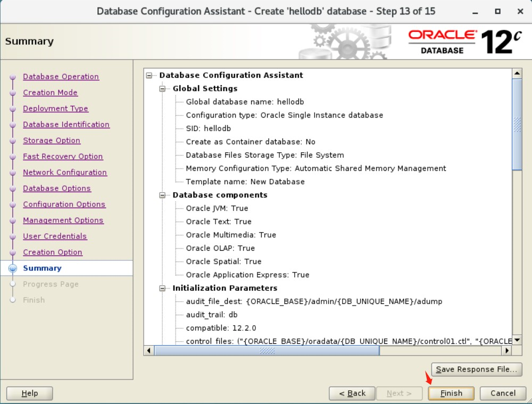Select 'Oracle OLAP: True' row

[220, 248]
